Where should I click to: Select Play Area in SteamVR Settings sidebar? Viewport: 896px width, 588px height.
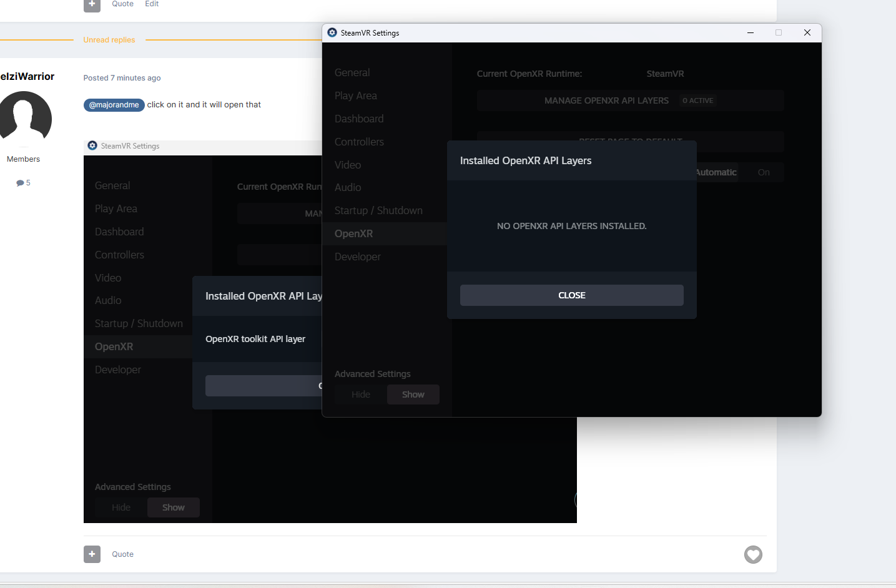click(x=356, y=96)
